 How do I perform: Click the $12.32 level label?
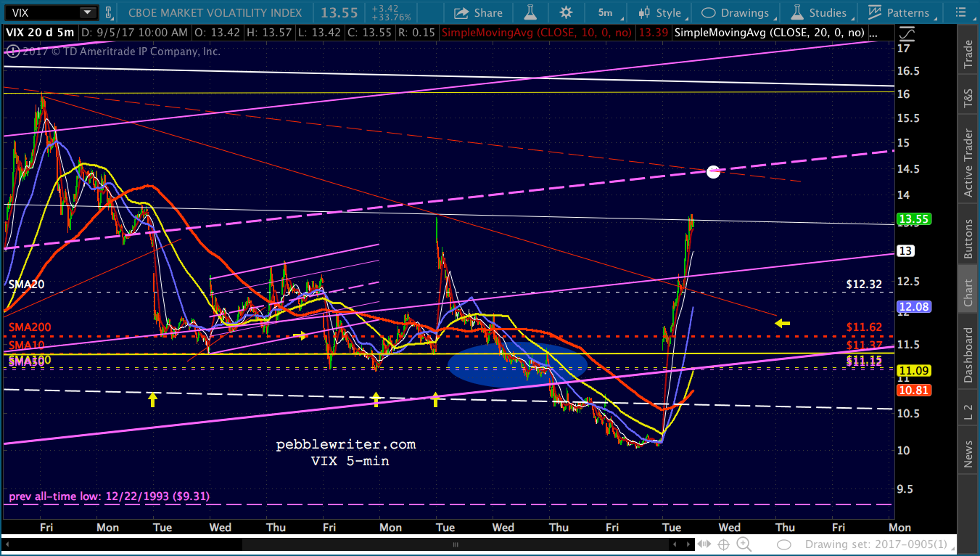point(865,285)
